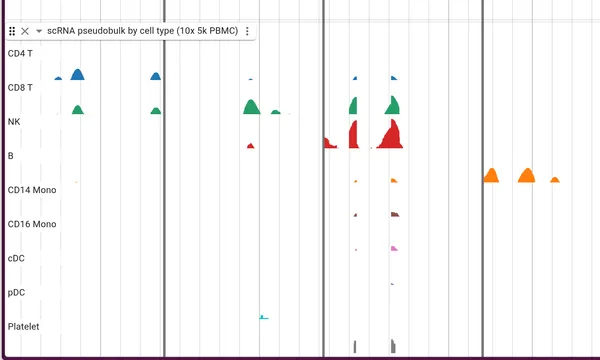Close the scRNA pseudobulk track
Viewport: 600px width, 360px height.
(x=25, y=31)
